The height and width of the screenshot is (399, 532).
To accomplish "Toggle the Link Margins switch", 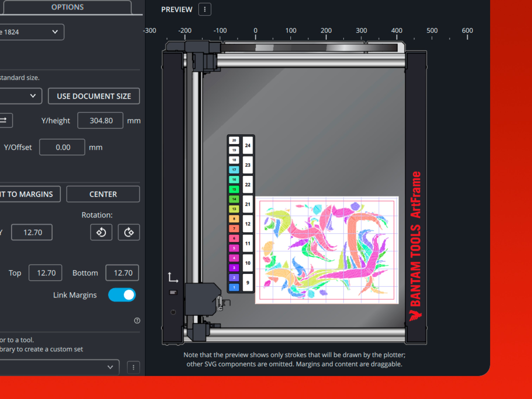I will click(x=122, y=295).
